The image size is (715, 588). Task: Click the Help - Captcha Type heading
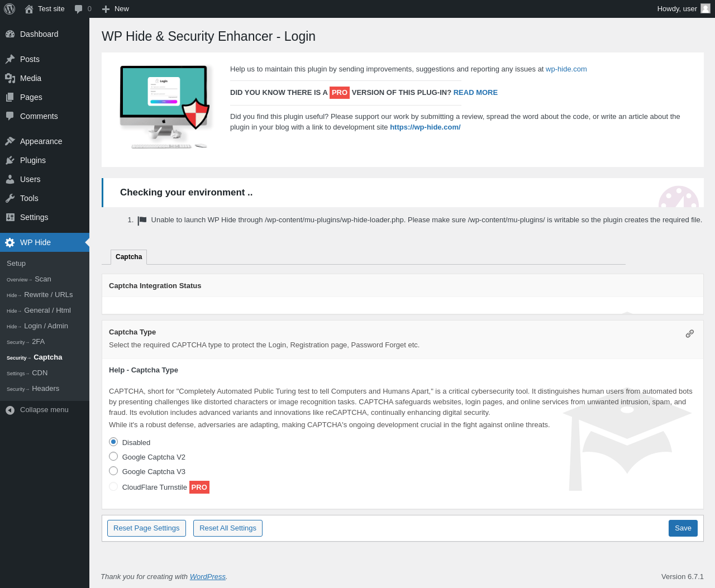click(144, 370)
